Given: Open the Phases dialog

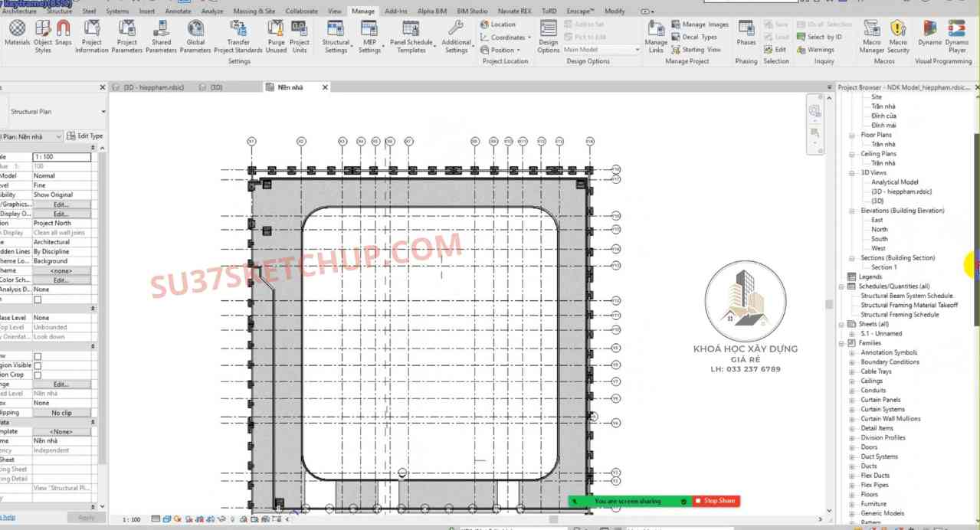Looking at the screenshot, I should coord(746,34).
